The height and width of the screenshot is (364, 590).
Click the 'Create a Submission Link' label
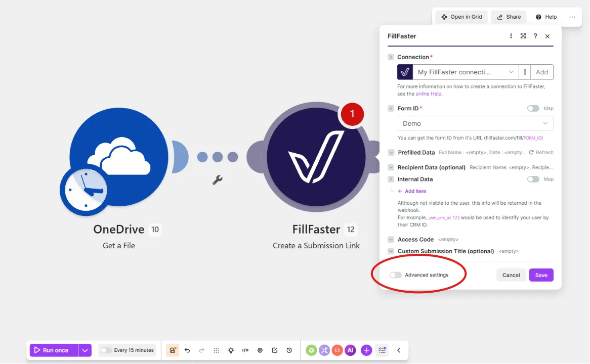[316, 246]
